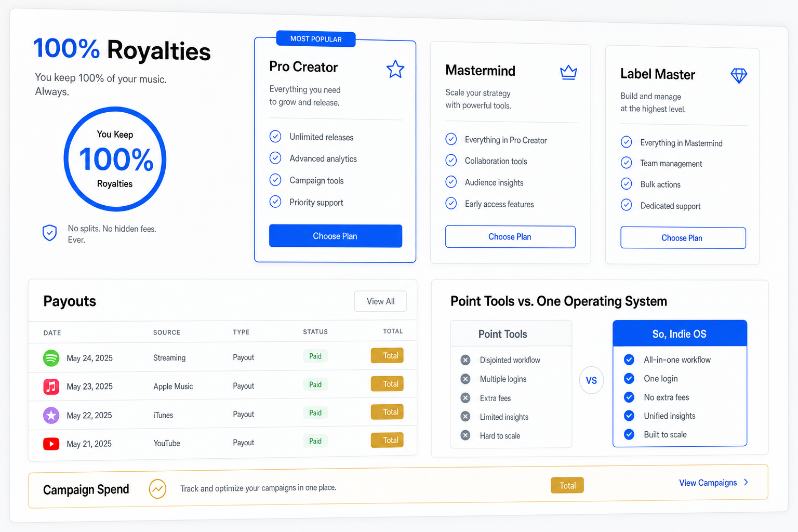Click the Spotify icon in May 24 row

51,358
